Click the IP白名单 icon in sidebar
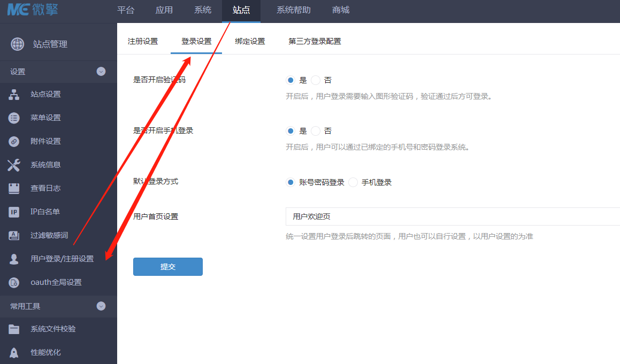620x364 pixels. point(14,212)
